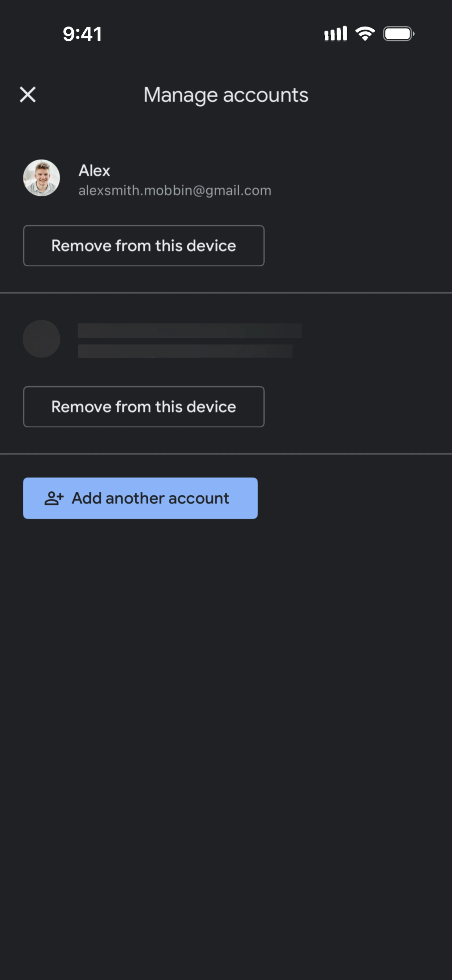Tap the Manage accounts header title
This screenshot has width=452, height=980.
coord(226,95)
